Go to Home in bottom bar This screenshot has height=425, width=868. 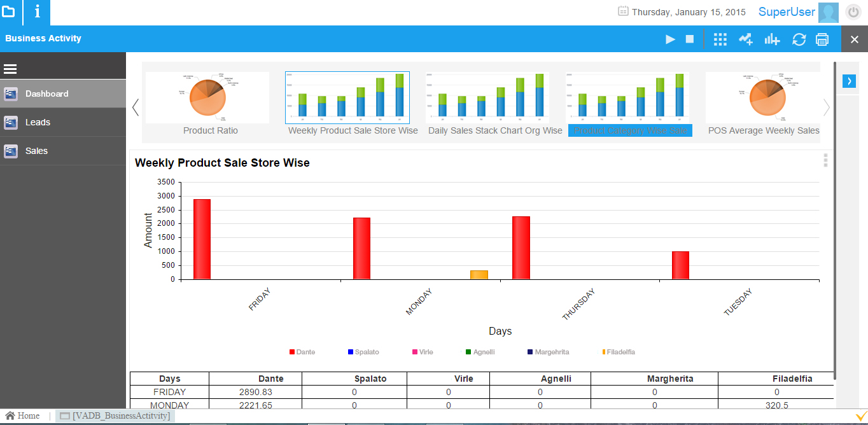23,415
